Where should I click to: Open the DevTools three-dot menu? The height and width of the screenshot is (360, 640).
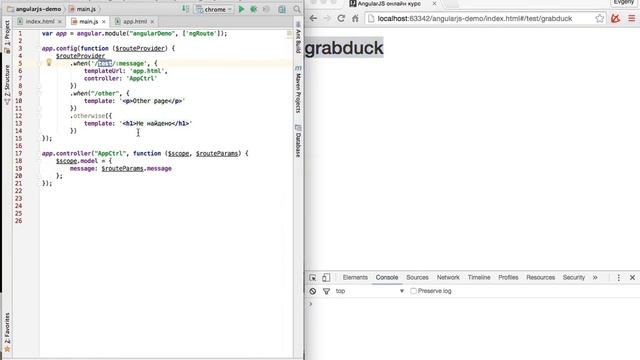619,278
